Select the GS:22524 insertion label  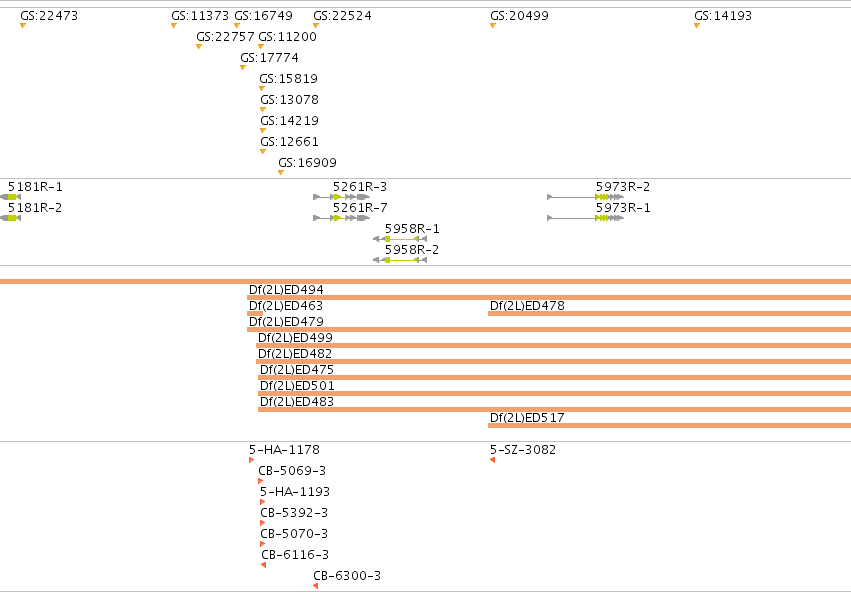[342, 16]
